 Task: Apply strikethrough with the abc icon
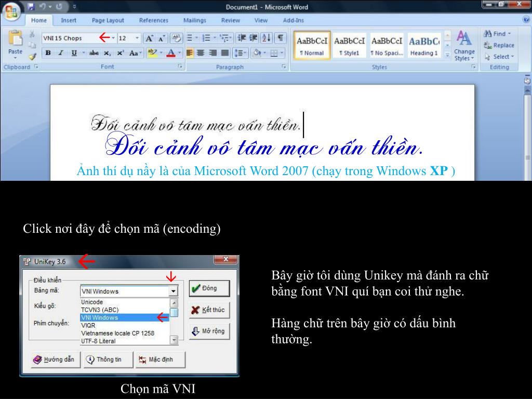94,53
